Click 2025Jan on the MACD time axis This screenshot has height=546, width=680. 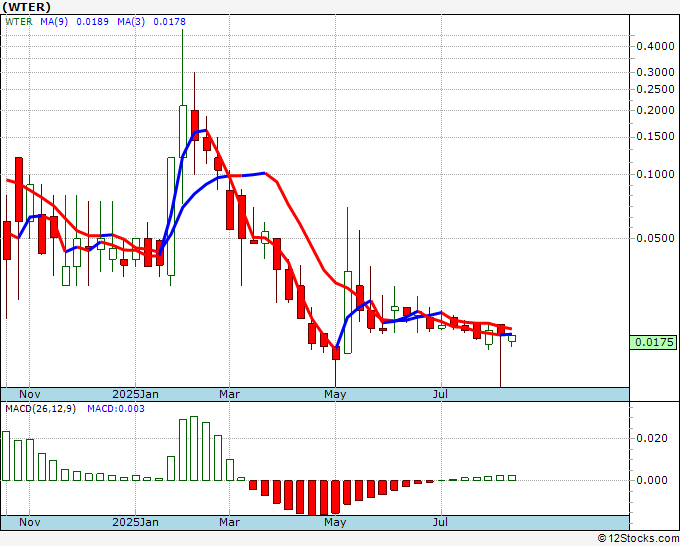tap(135, 522)
